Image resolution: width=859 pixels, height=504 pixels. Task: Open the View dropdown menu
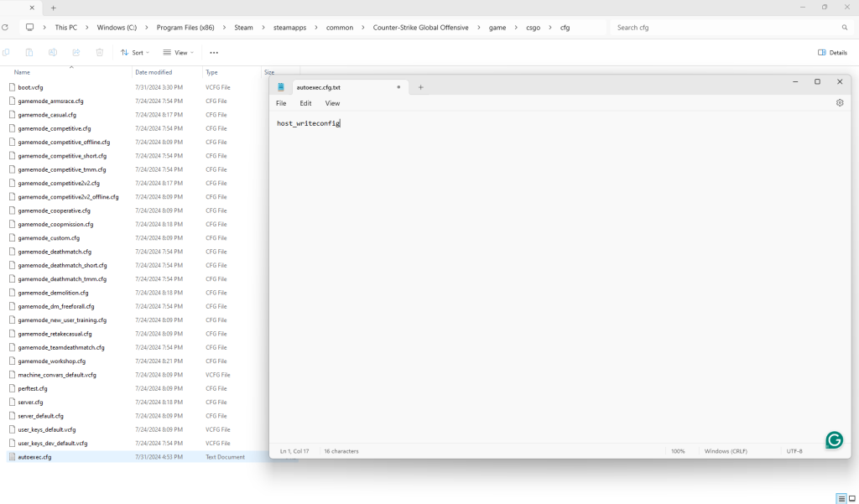(179, 52)
